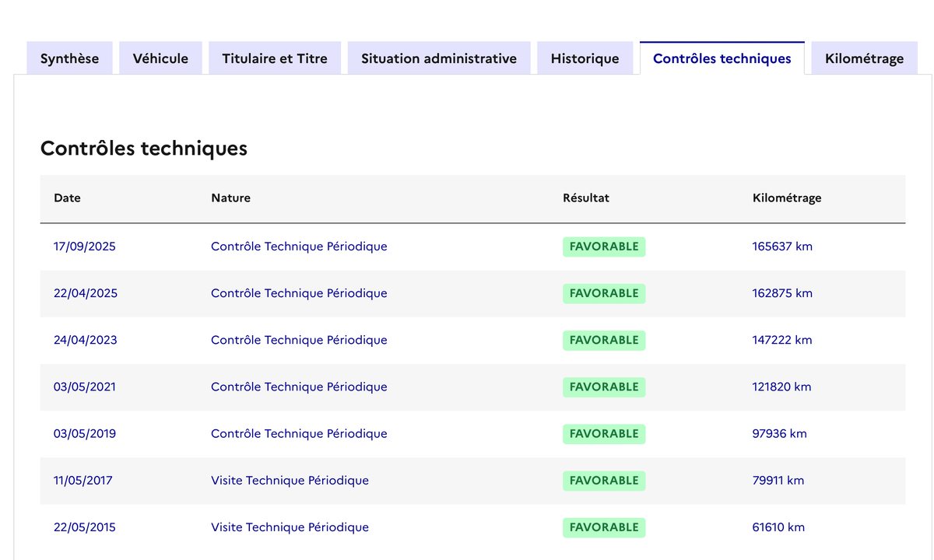934x560 pixels.
Task: Click FAVORABLE badge for 24/04/2023 row
Action: (603, 340)
